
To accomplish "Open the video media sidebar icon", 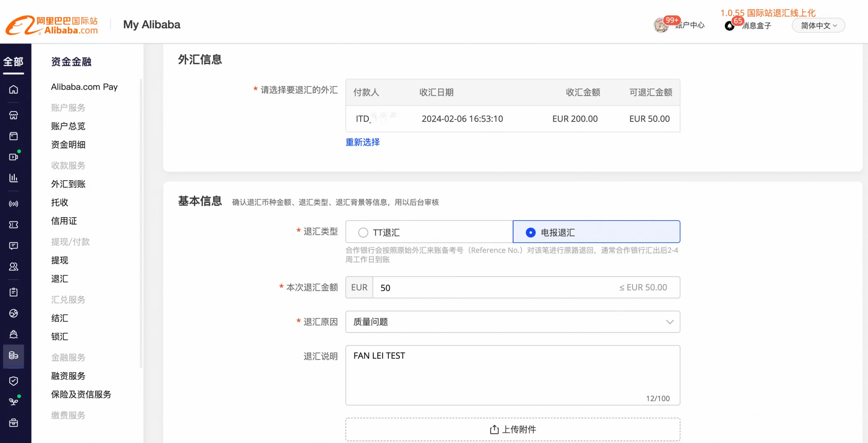I will point(14,157).
